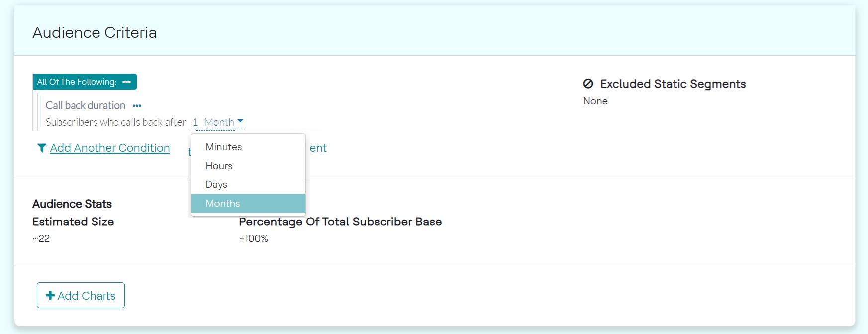This screenshot has width=868, height=334.
Task: Pick Days from the duration units
Action: [x=217, y=184]
